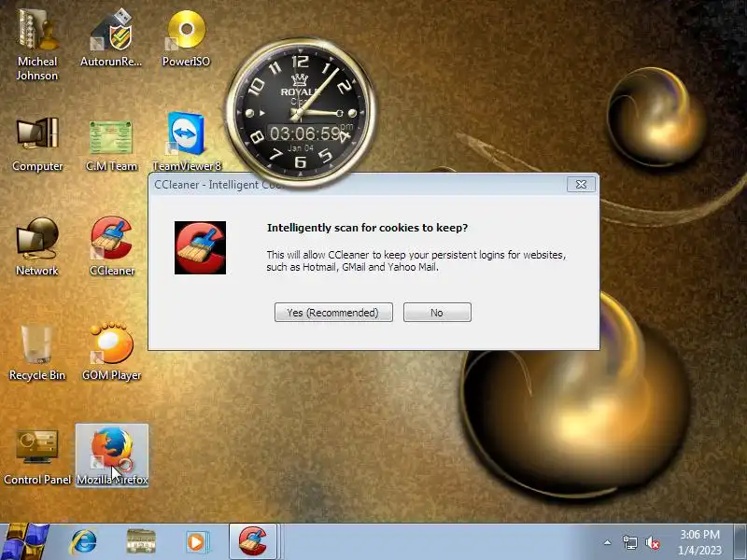Select the Control Panel desktop icon

37,457
